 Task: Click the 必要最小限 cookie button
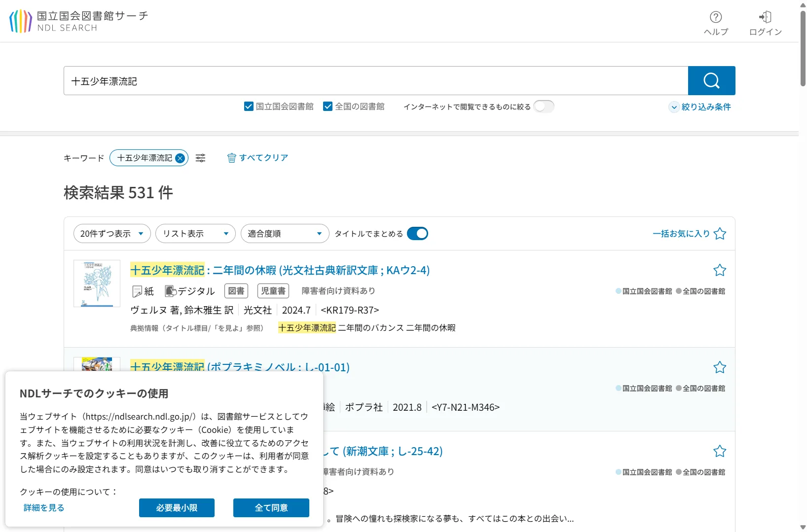pyautogui.click(x=177, y=508)
